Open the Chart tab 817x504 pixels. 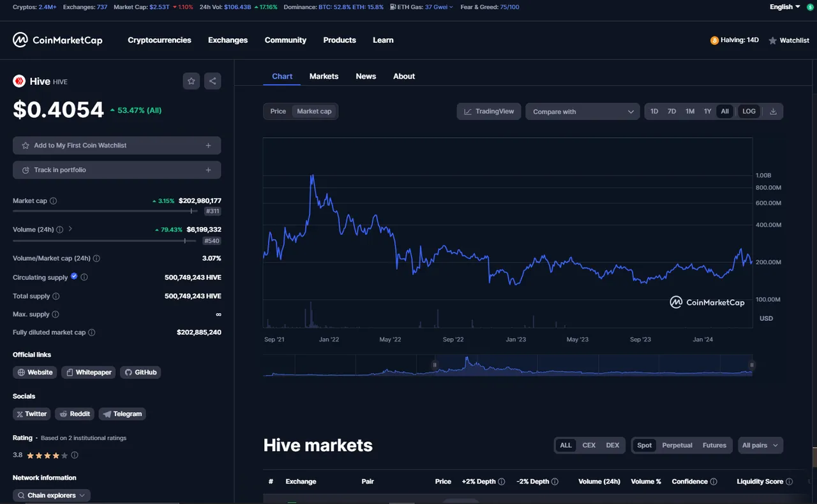tap(282, 76)
